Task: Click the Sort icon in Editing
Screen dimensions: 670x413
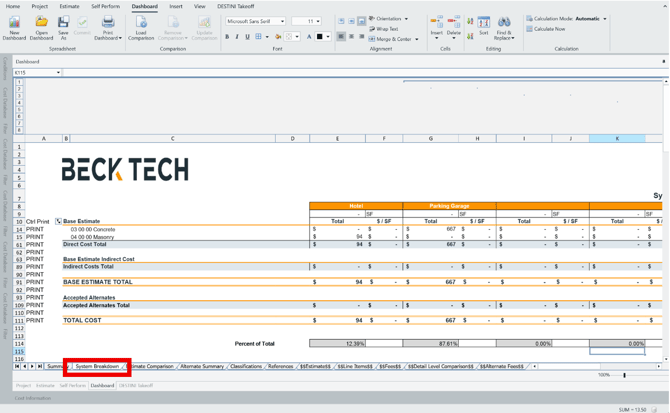Action: point(483,23)
